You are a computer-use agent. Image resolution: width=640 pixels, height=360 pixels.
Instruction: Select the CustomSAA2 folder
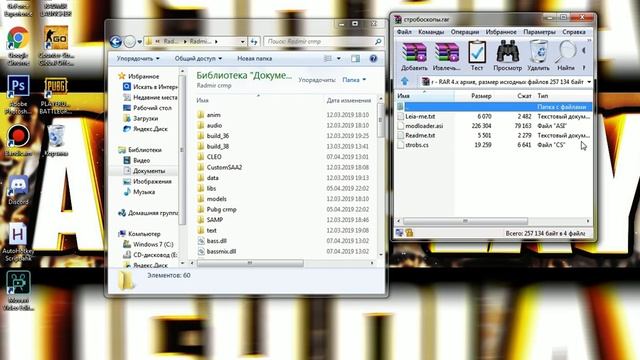pos(224,167)
